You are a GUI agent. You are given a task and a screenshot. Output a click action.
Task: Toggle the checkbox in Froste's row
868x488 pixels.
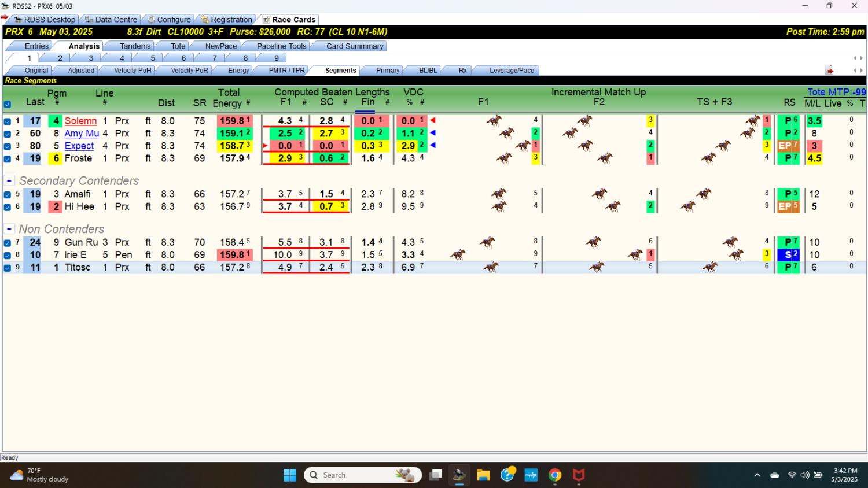click(x=8, y=158)
